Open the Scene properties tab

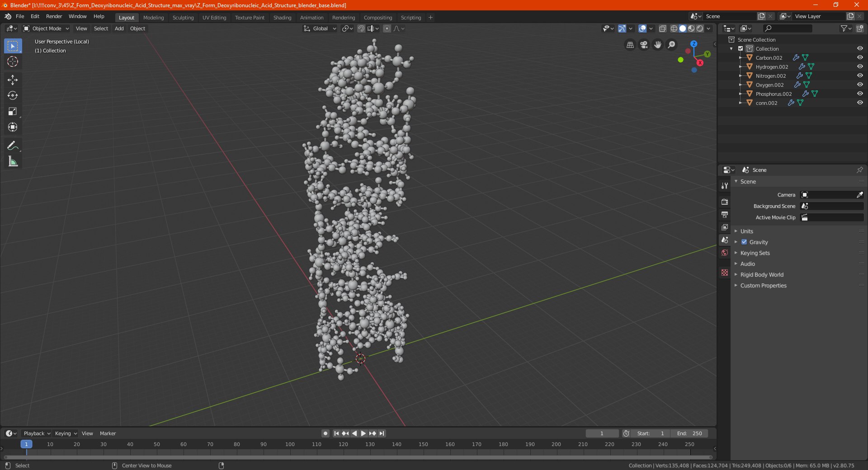pyautogui.click(x=725, y=240)
